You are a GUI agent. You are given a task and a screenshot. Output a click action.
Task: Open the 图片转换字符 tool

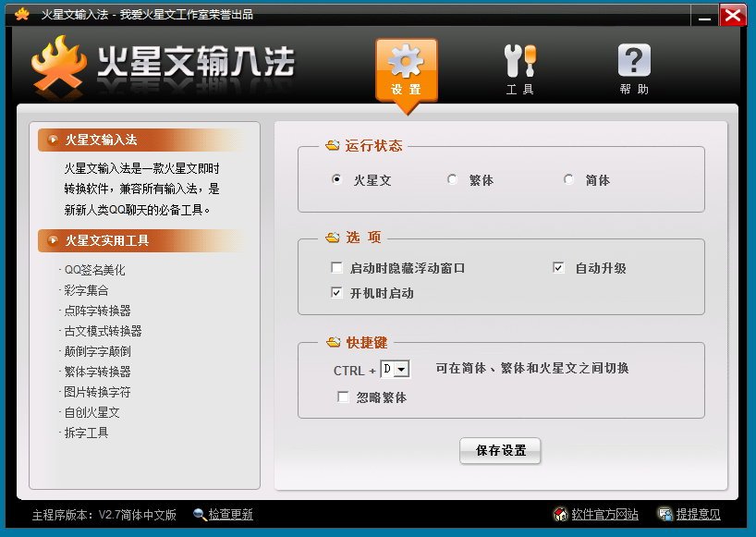[x=97, y=392]
